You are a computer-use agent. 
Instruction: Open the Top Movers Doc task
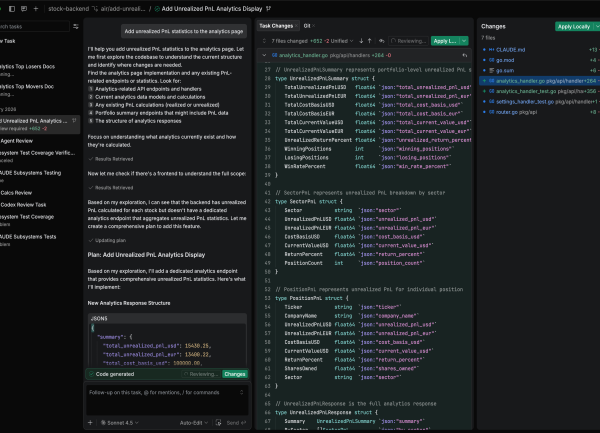(x=40, y=90)
